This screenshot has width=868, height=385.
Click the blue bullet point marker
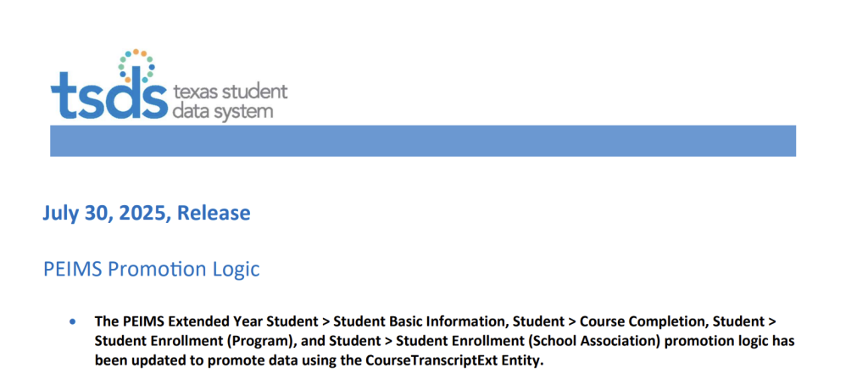[73, 321]
